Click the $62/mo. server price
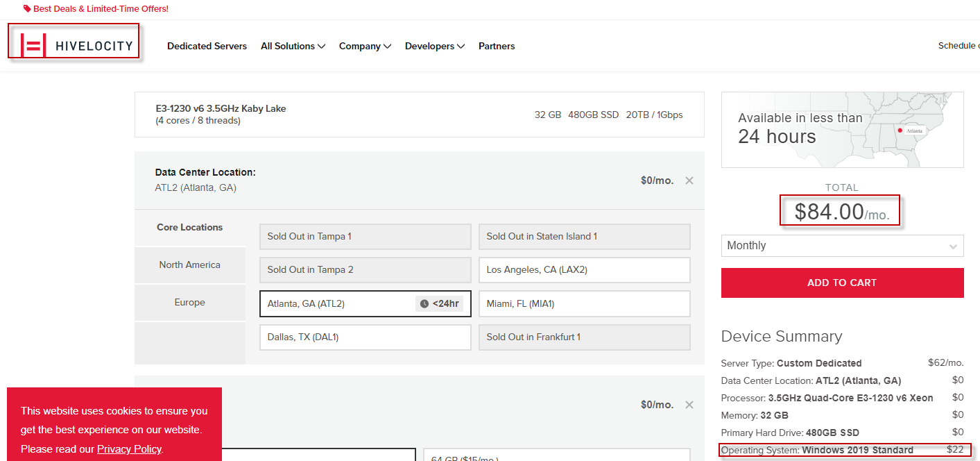 tap(946, 362)
